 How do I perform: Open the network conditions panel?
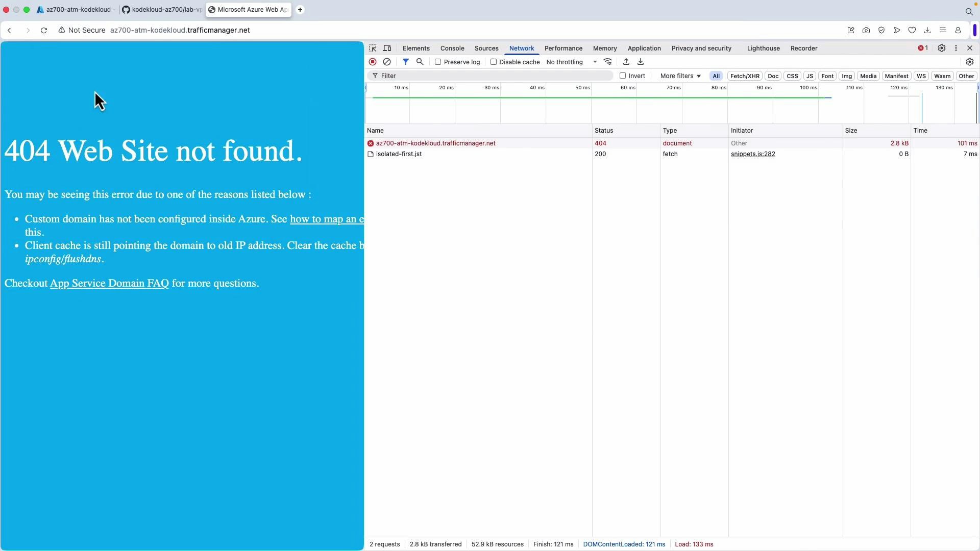coord(608,62)
